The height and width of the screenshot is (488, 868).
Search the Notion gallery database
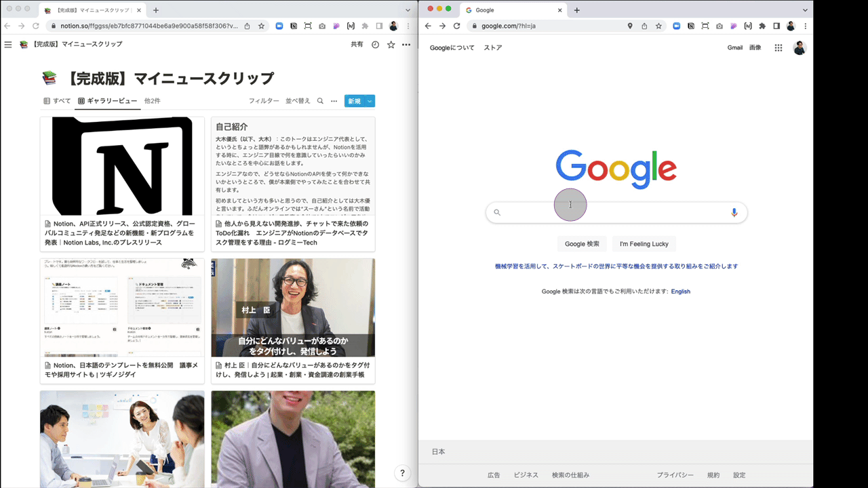click(320, 101)
